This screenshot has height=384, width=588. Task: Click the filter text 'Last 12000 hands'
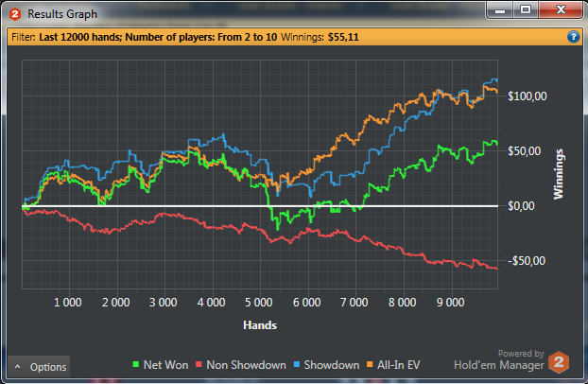coord(80,37)
